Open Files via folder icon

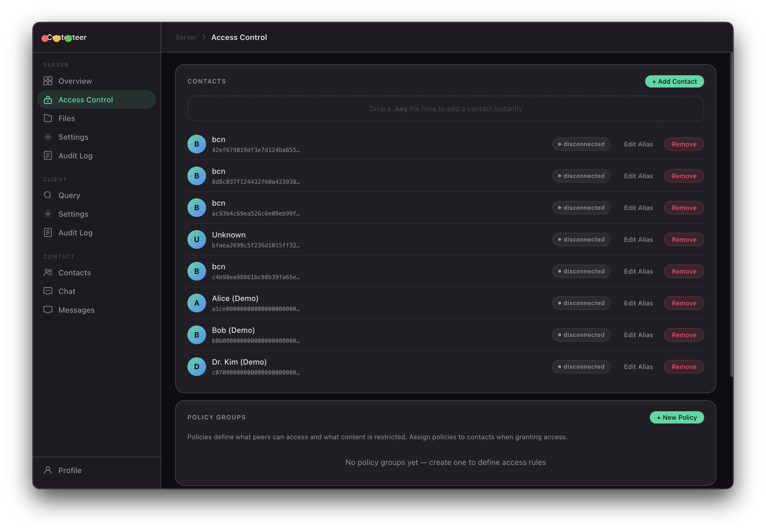(48, 118)
